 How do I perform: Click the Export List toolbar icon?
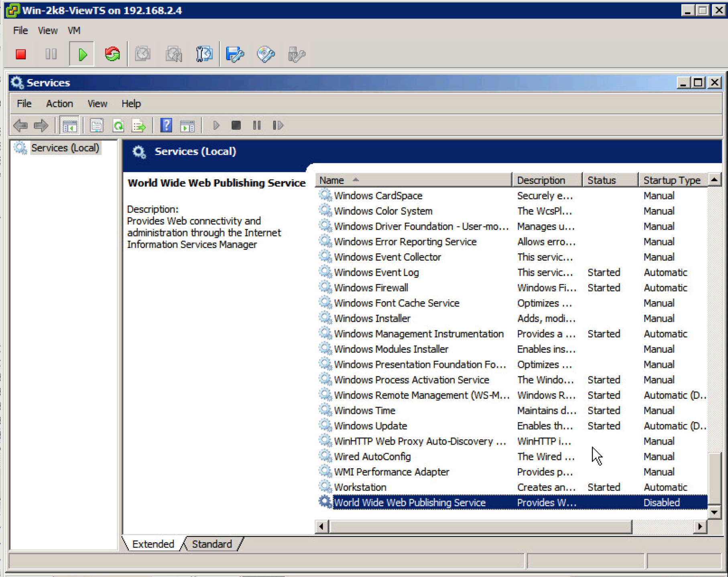coord(139,126)
